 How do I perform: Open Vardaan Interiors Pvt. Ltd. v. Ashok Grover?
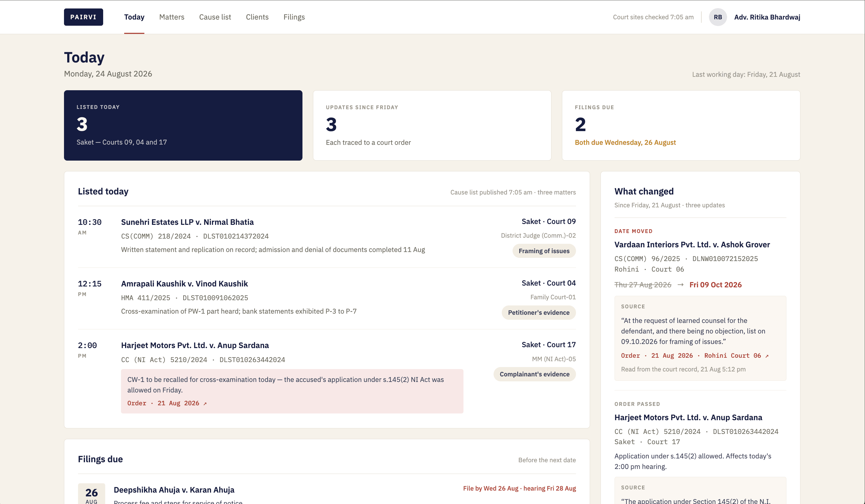692,245
